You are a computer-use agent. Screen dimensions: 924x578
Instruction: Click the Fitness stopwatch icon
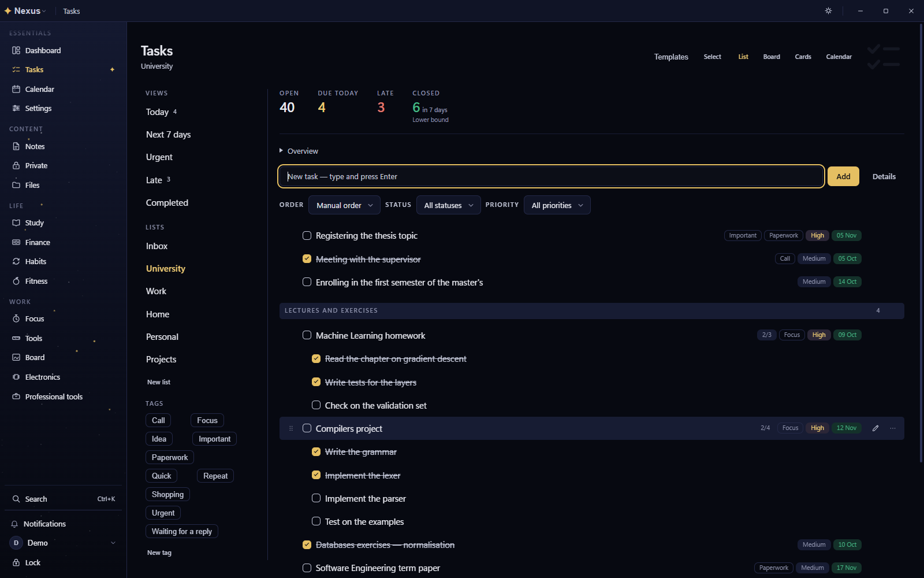click(16, 281)
